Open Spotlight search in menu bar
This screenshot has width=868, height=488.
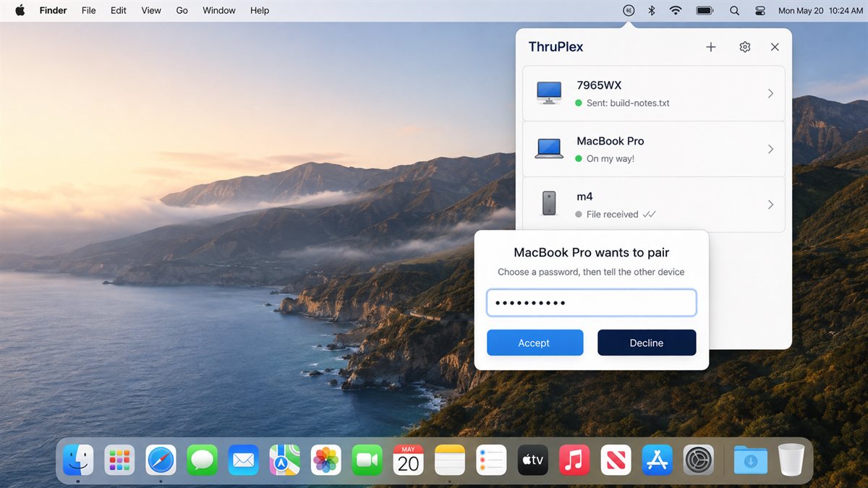[734, 11]
